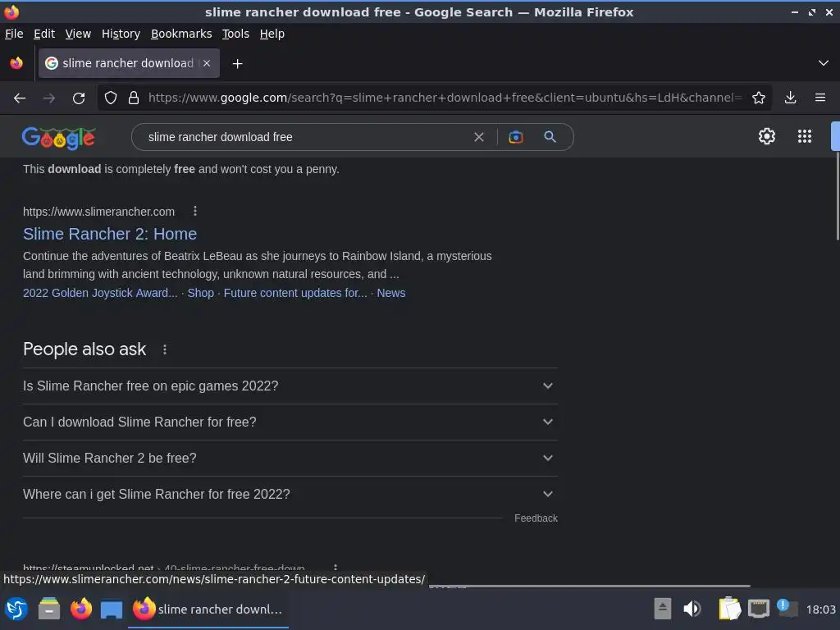This screenshot has width=840, height=630.
Task: Open the Bookmarks menu
Action: click(x=181, y=34)
